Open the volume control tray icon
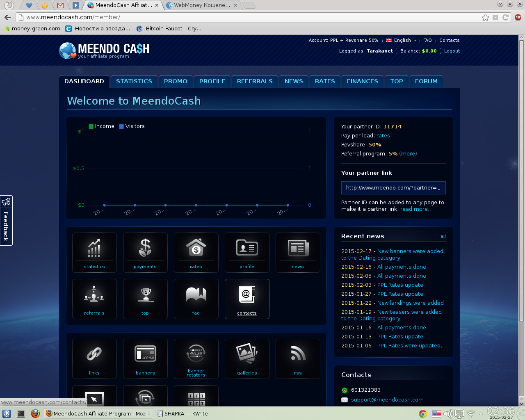 click(x=447, y=413)
